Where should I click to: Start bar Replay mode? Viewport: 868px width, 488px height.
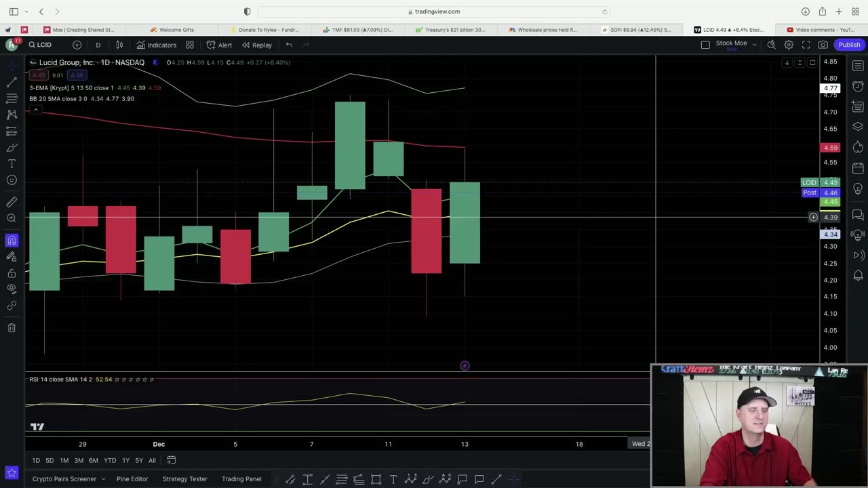257,45
